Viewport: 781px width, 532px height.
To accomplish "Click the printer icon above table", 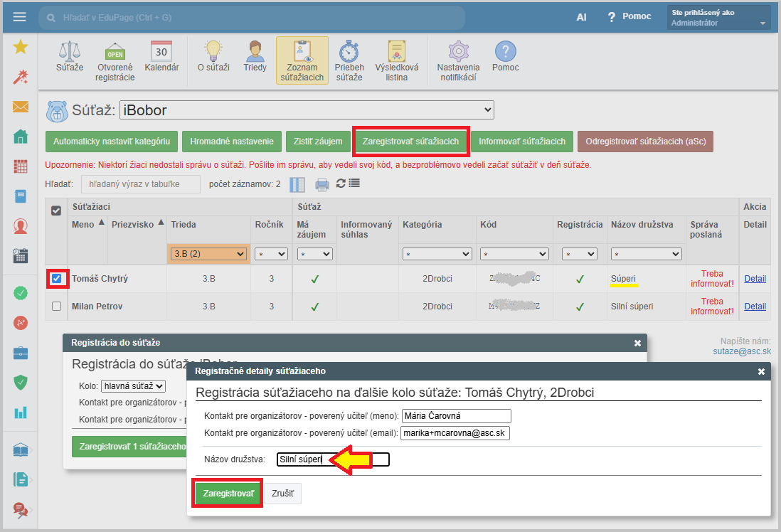I will [x=322, y=184].
